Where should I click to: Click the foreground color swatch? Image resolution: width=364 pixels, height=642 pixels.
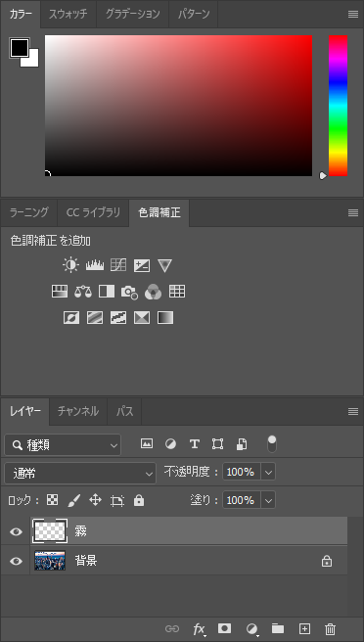20,48
